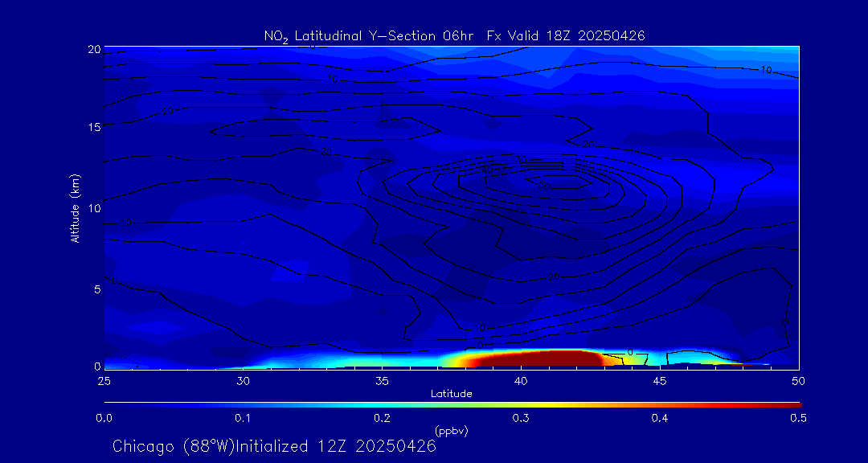Click the 'Chicago (88°W)Initialized 12Z 20250426' caption
This screenshot has height=463, width=868.
[274, 446]
